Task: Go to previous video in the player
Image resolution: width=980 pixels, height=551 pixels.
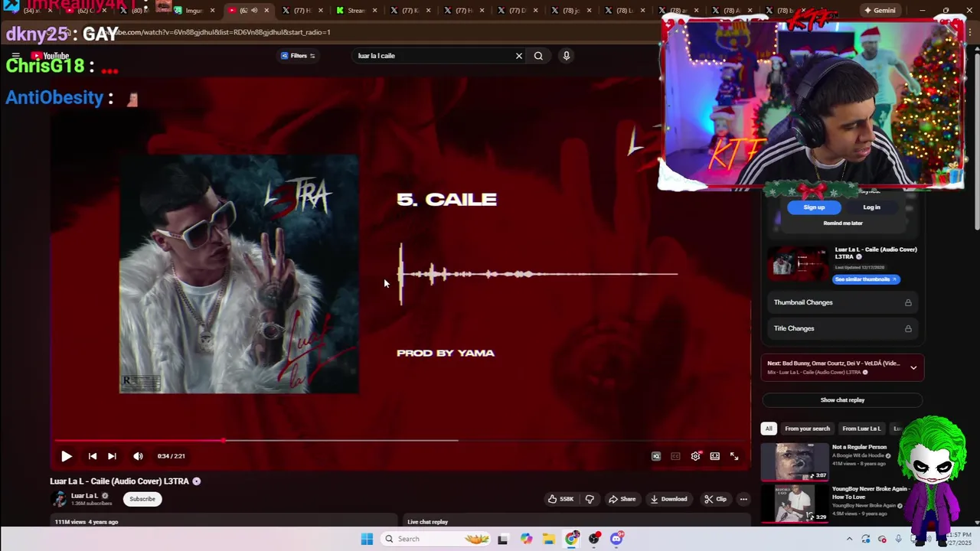Action: tap(92, 456)
